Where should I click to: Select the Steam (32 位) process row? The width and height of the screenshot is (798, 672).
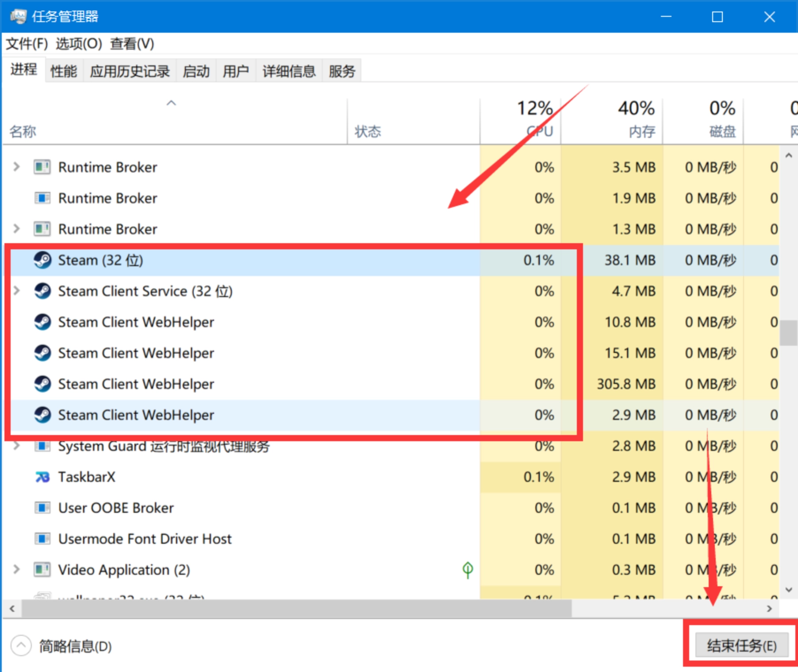click(x=391, y=260)
